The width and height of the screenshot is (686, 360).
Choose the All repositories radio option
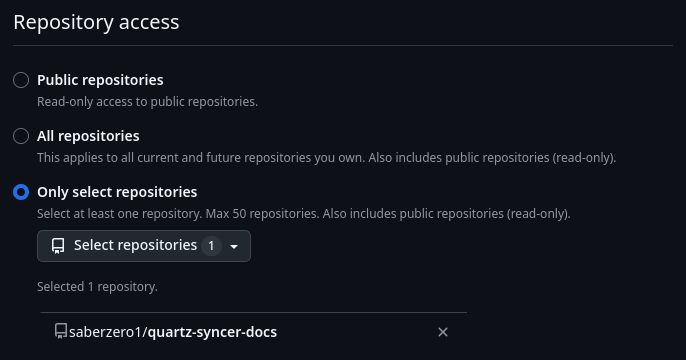(21, 136)
